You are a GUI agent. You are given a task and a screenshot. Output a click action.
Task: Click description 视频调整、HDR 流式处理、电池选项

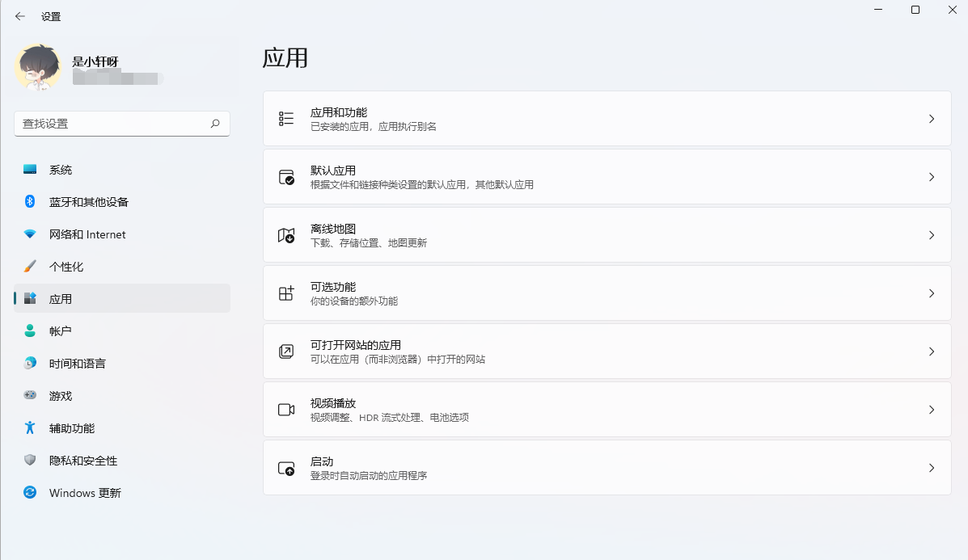point(389,418)
